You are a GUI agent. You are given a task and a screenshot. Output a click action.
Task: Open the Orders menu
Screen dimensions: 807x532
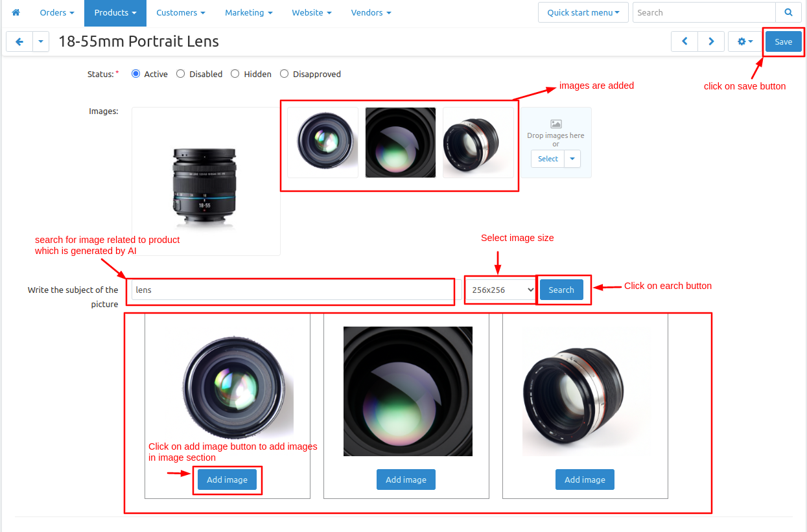[57, 12]
